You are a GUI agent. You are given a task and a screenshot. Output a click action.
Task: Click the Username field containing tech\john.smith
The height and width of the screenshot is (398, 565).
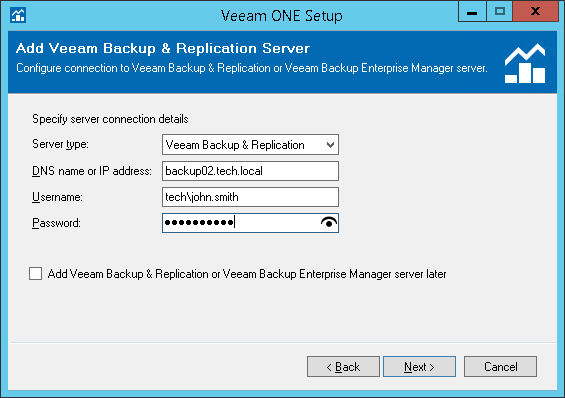(x=250, y=197)
